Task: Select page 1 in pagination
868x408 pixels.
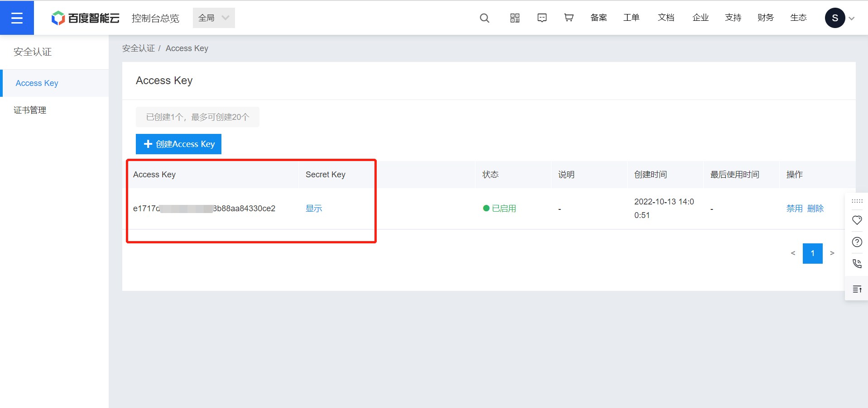Action: click(813, 253)
